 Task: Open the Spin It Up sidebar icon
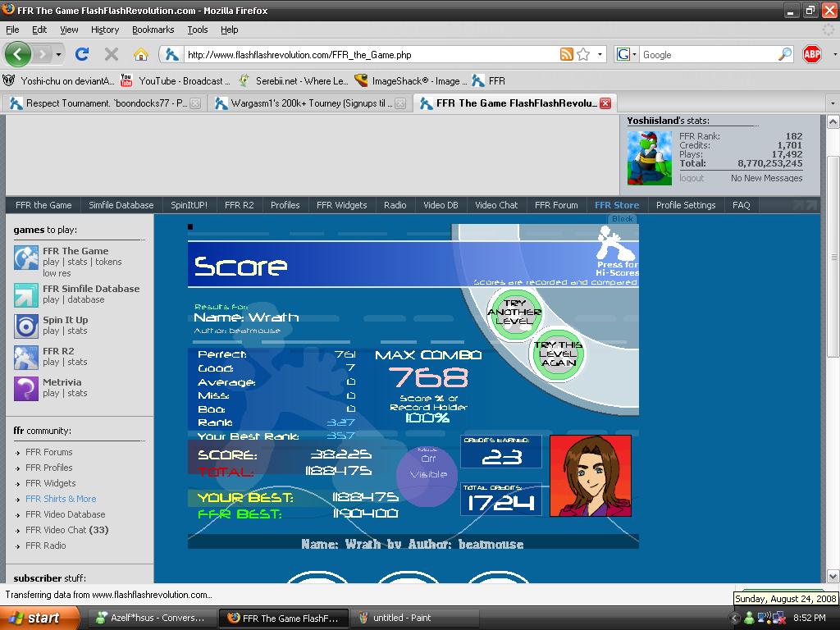[x=25, y=326]
